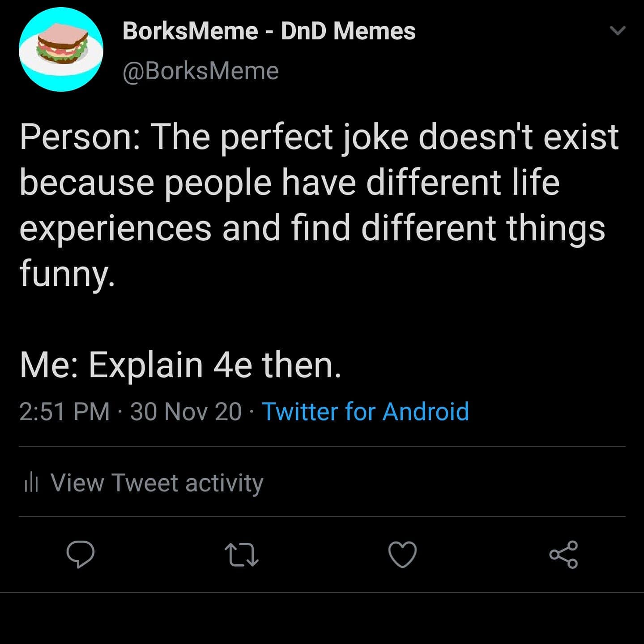Open the @BorksMeme handle

(x=200, y=70)
